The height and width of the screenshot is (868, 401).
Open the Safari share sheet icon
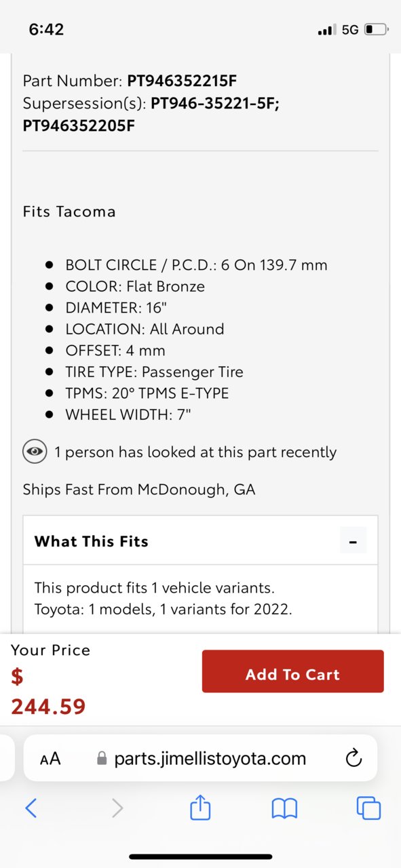click(x=200, y=807)
